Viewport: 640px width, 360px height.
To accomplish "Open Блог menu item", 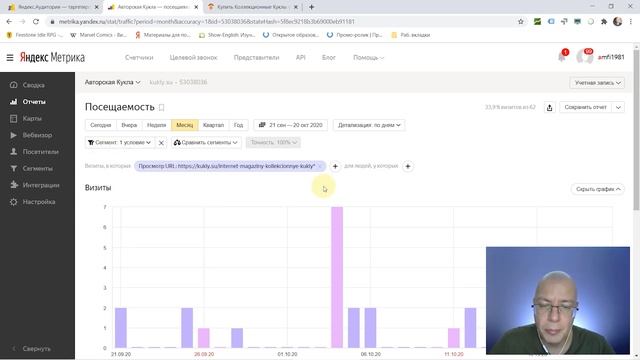I will (x=329, y=58).
